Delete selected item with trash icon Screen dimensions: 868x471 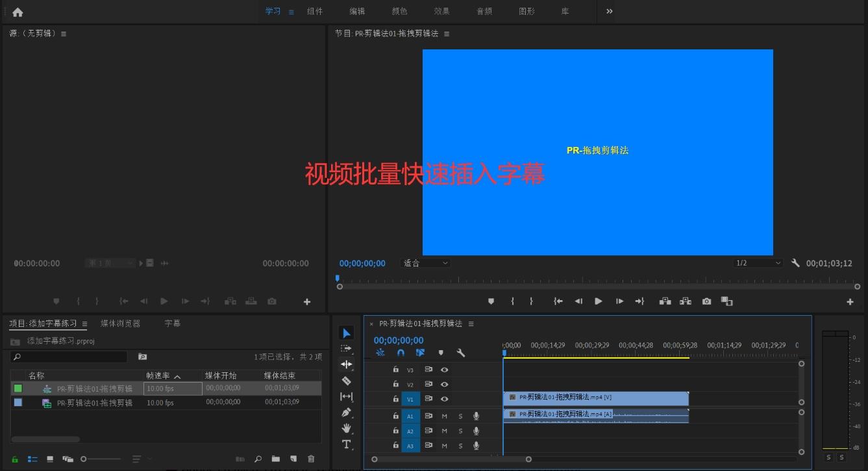[x=311, y=459]
